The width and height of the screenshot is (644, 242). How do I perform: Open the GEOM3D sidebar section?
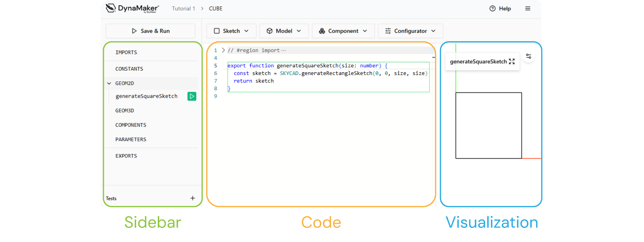coord(125,111)
